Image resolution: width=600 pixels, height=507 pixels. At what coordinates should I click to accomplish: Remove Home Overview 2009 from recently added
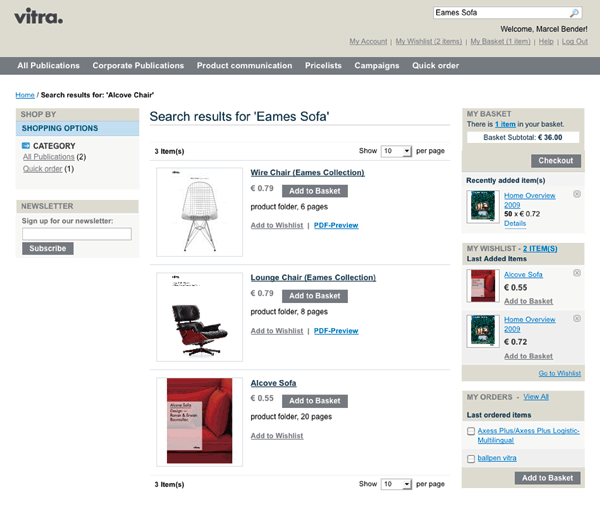pos(577,192)
